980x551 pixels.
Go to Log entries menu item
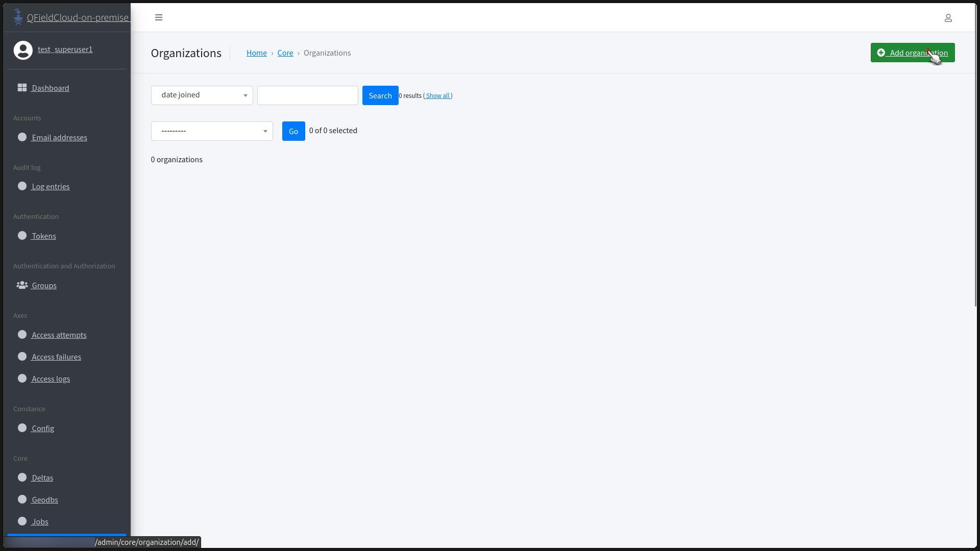pos(51,187)
